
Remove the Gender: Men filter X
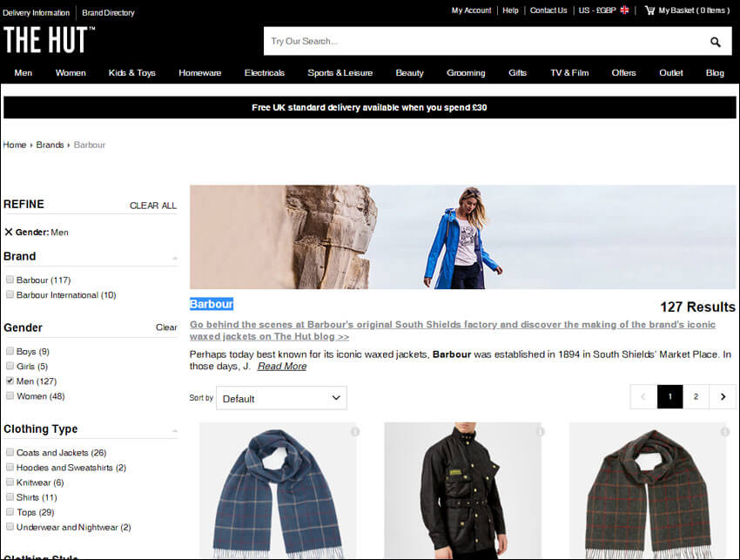pyautogui.click(x=9, y=232)
